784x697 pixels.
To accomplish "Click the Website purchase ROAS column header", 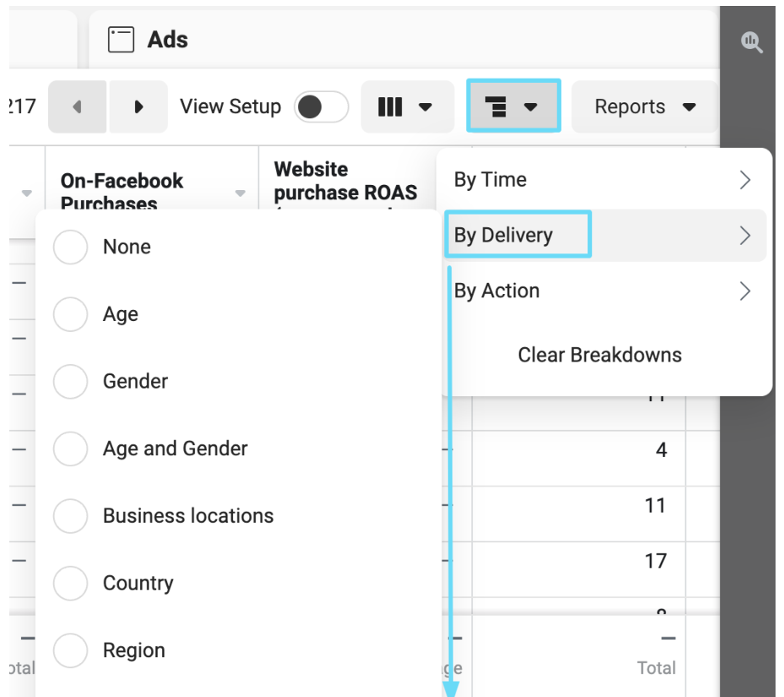I will click(346, 181).
